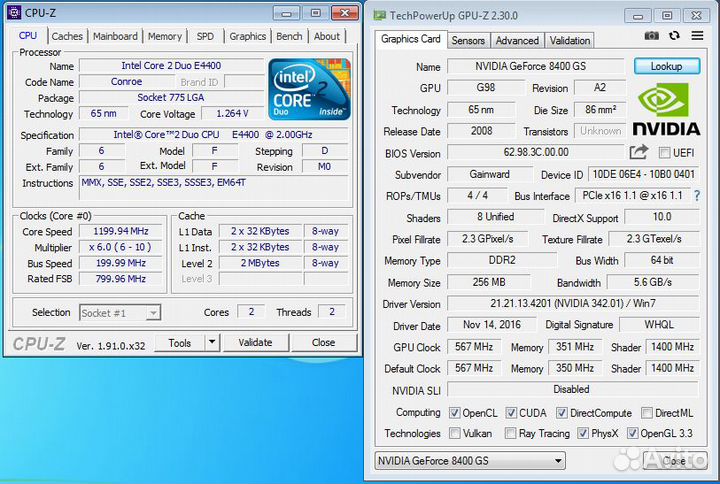Toggle the DirectCompute checkbox
The image size is (720, 484).
click(x=561, y=413)
